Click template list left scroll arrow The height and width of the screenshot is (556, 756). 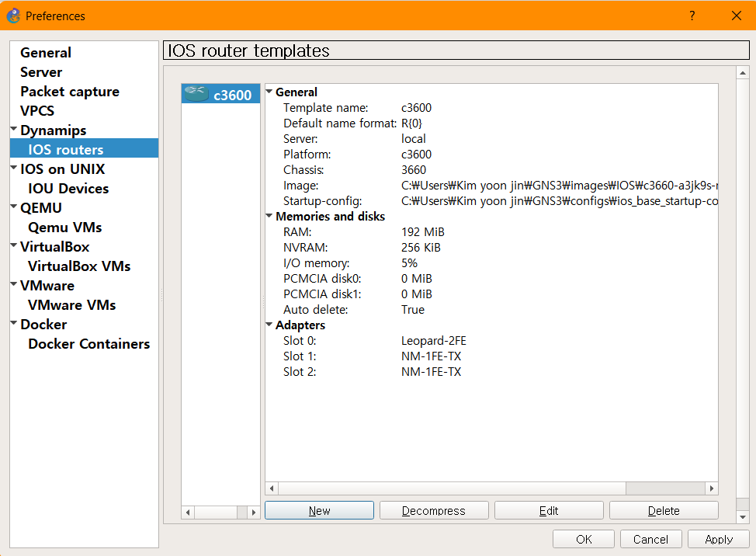tap(188, 512)
